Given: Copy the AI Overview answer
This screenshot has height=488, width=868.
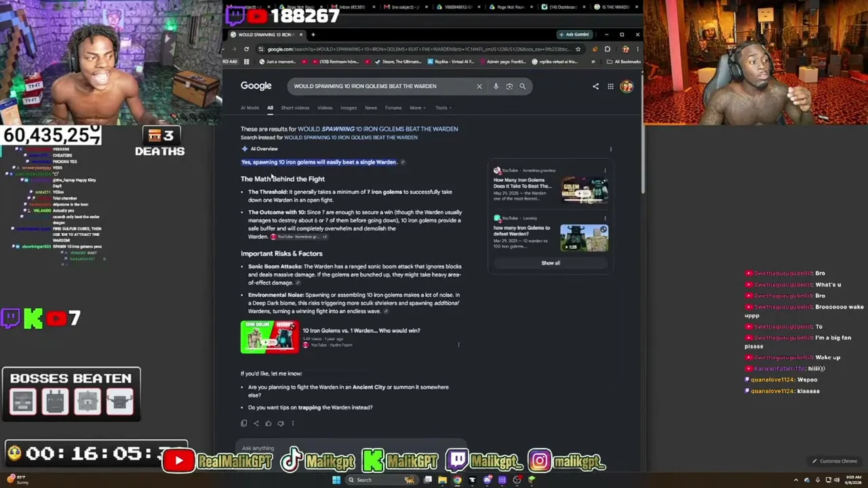Looking at the screenshot, I should [x=244, y=424].
